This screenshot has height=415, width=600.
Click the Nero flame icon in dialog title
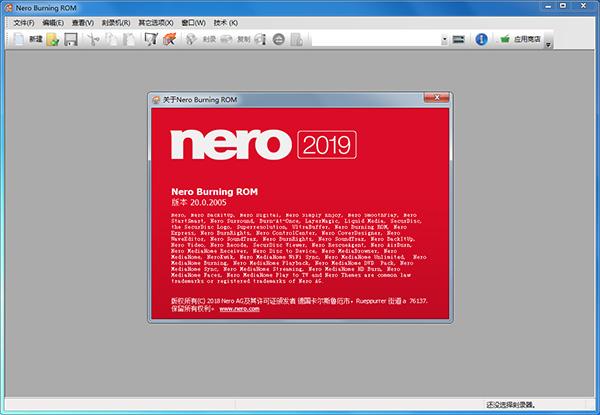156,100
